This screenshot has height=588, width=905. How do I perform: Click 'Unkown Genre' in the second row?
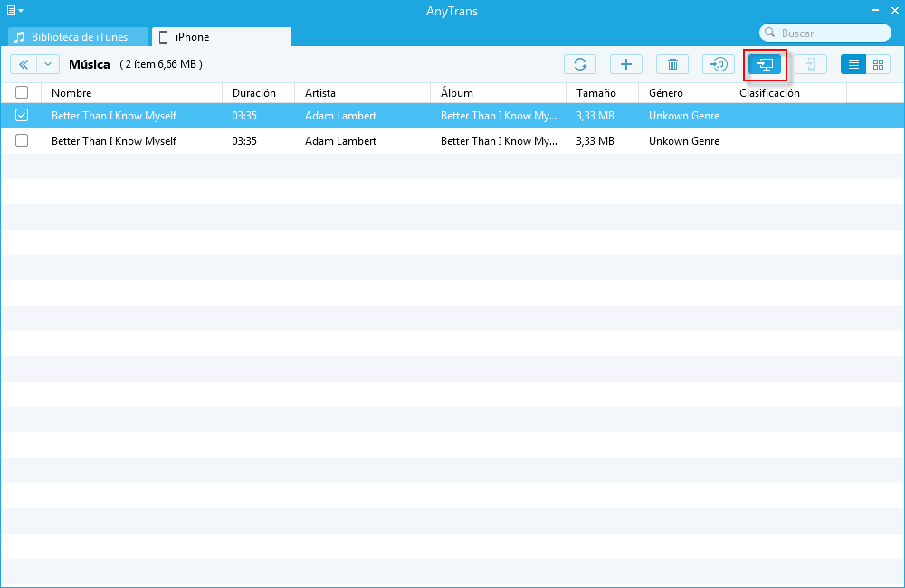(x=684, y=141)
